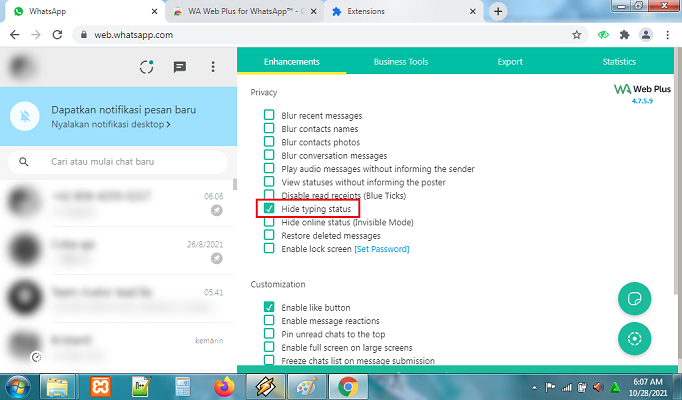Click network signal icon in tray
Screen dimensions: 682x400
(566, 387)
